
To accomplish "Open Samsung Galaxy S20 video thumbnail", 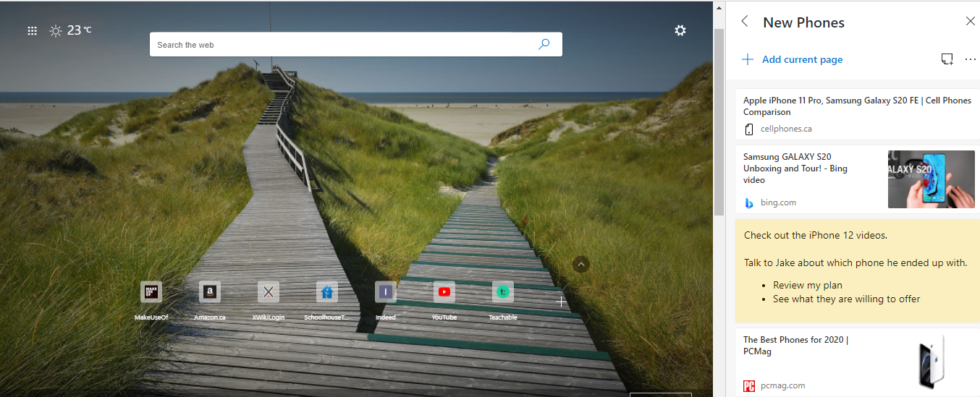I will pyautogui.click(x=931, y=179).
